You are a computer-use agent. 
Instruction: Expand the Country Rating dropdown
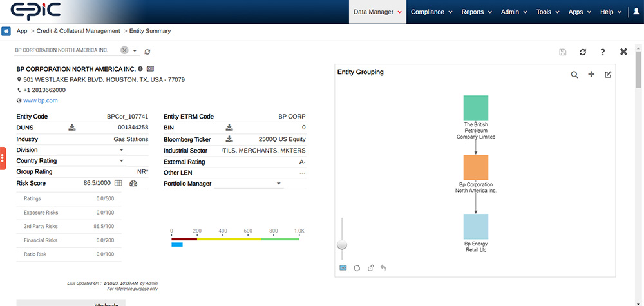point(122,160)
